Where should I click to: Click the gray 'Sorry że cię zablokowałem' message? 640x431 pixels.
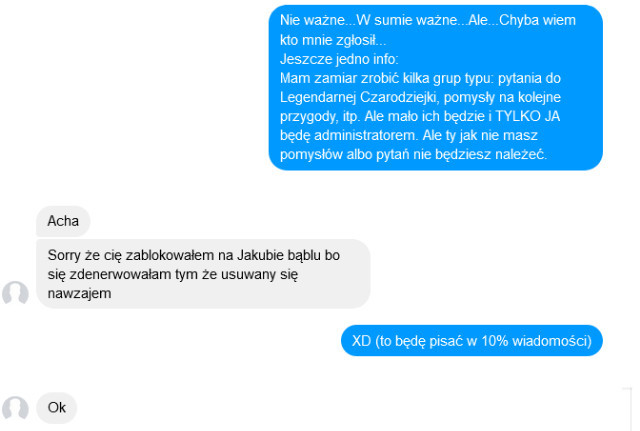203,274
